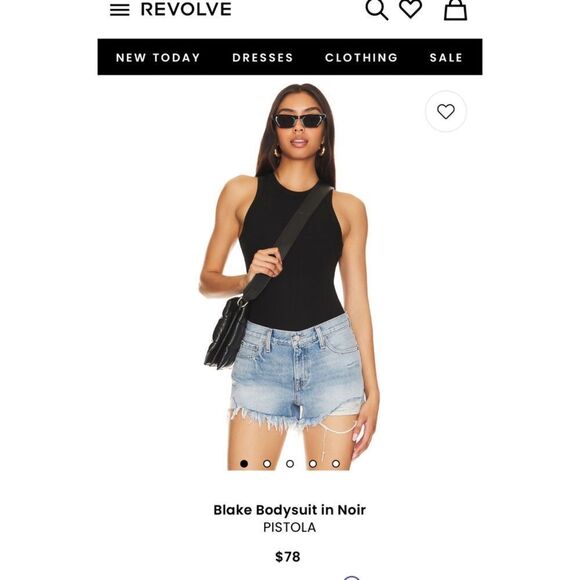Screen dimensions: 580x580
Task: Open the wishlist heart in header
Action: [411, 8]
